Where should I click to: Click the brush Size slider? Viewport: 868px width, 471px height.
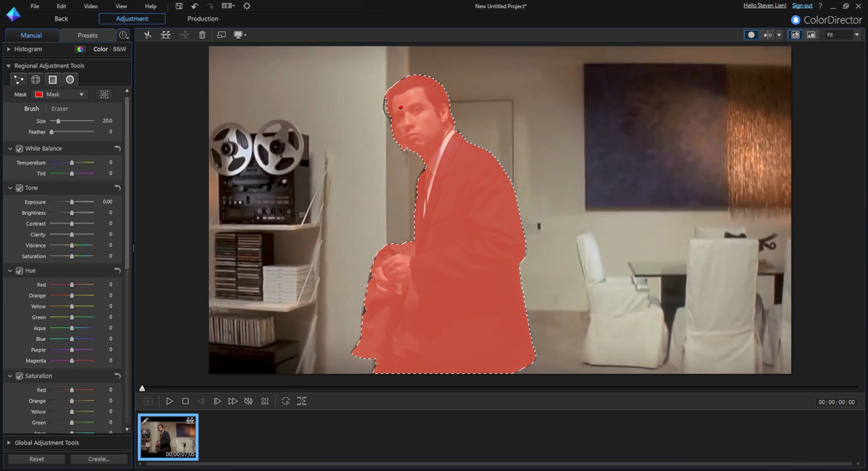72,121
